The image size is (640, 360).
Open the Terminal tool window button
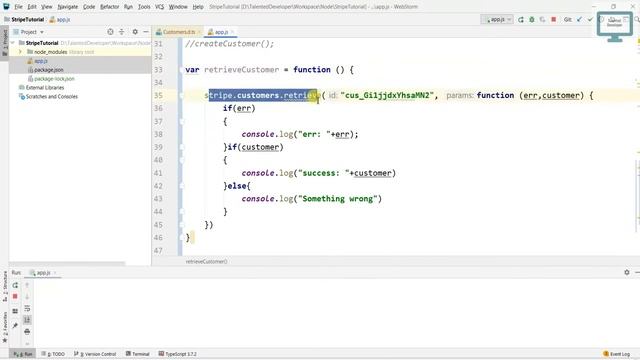137,354
